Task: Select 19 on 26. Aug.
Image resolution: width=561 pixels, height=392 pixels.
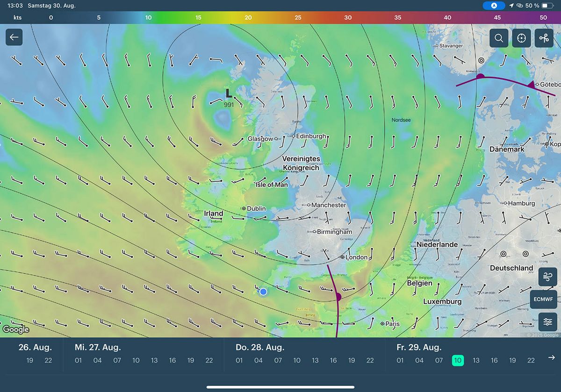Action: tap(30, 360)
